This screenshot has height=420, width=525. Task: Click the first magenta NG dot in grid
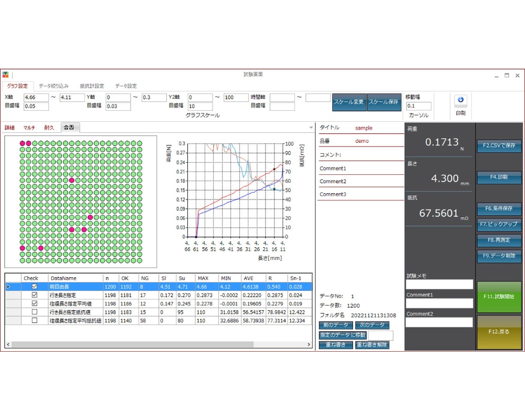point(23,143)
